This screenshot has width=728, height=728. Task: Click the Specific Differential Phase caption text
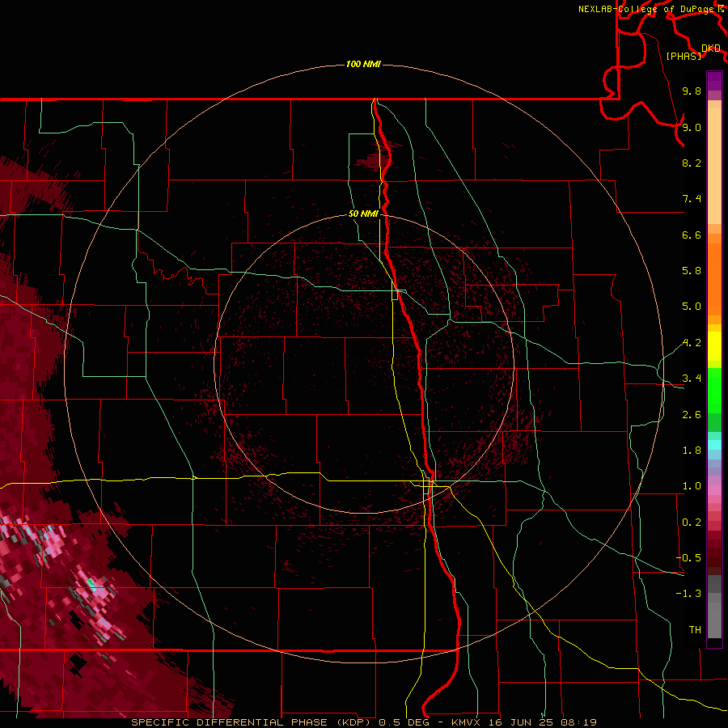coord(364,722)
